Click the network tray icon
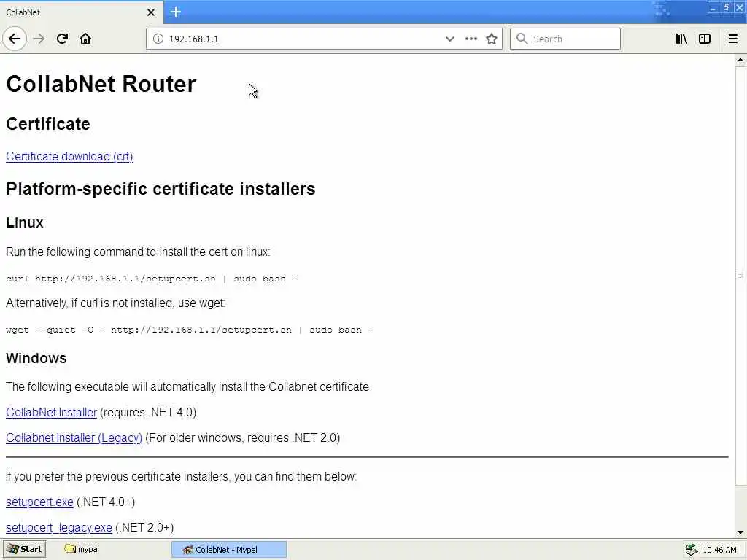Screen dimensions: 747x560 coord(692,550)
